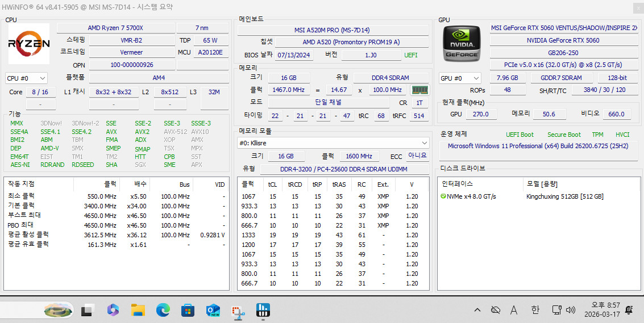The height and width of the screenshot is (323, 644).
Task: Click the GB206-250 GPU chip field
Action: tap(563, 53)
